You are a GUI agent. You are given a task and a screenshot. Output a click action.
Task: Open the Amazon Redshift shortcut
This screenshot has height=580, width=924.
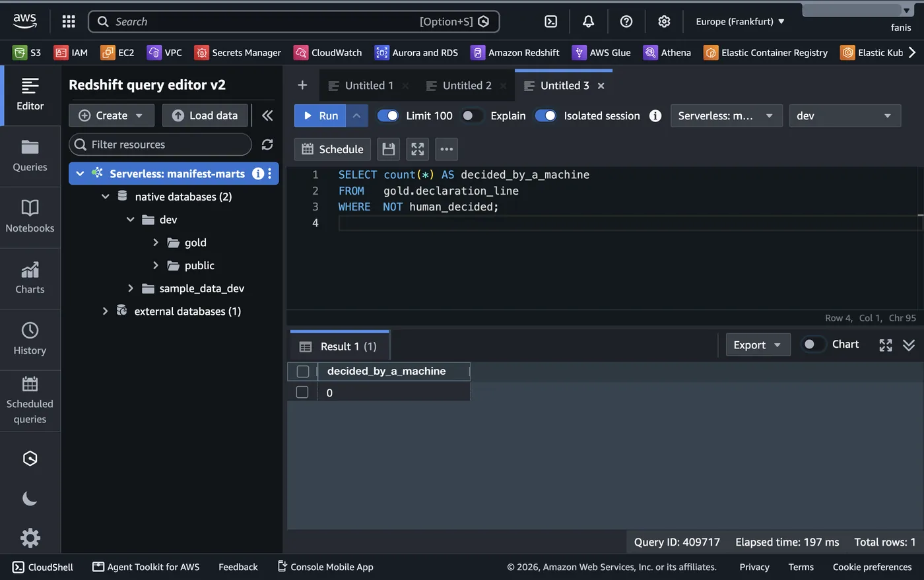tap(515, 52)
